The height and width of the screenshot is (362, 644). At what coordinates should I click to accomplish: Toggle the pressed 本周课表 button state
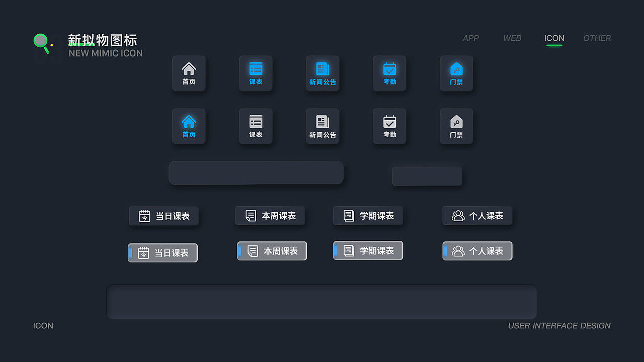click(272, 250)
